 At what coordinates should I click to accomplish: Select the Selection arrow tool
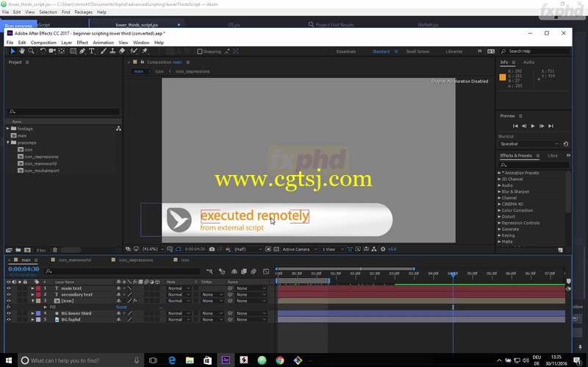(12, 51)
